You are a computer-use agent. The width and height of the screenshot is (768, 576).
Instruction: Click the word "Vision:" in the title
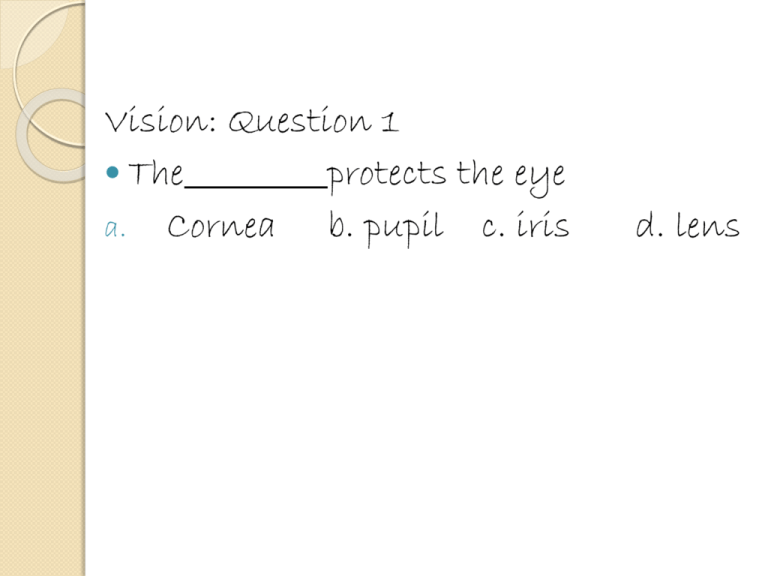[160, 120]
